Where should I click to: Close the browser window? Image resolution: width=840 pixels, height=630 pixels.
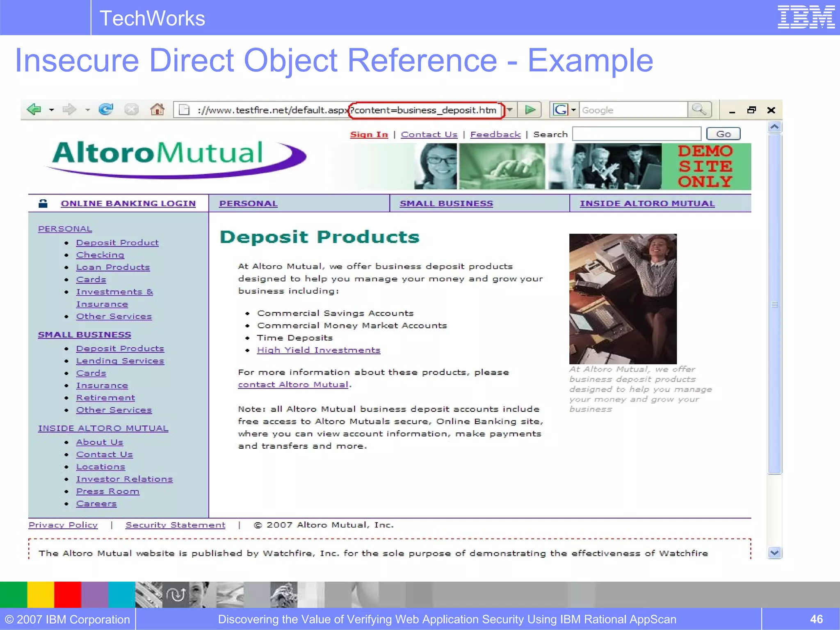click(x=771, y=110)
